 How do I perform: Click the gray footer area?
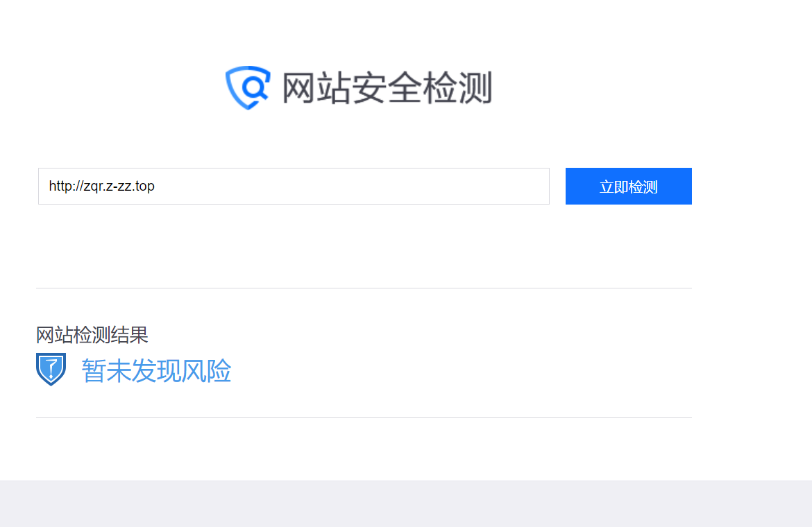click(406, 504)
